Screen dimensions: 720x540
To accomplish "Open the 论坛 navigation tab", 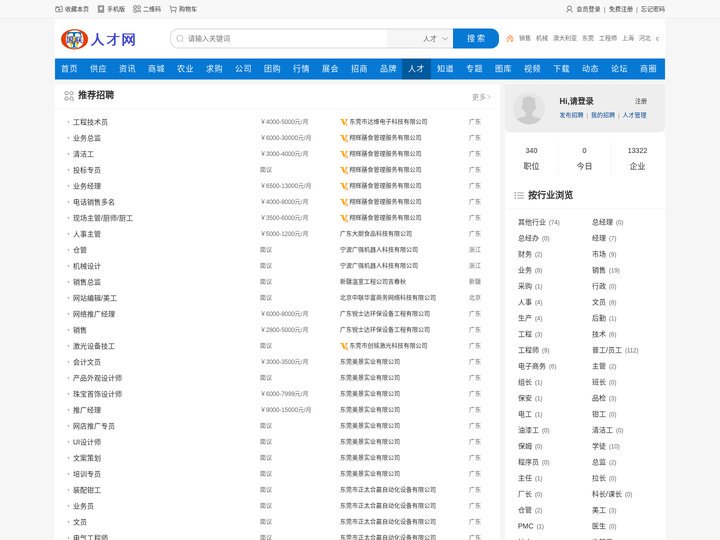I will pyautogui.click(x=619, y=69).
